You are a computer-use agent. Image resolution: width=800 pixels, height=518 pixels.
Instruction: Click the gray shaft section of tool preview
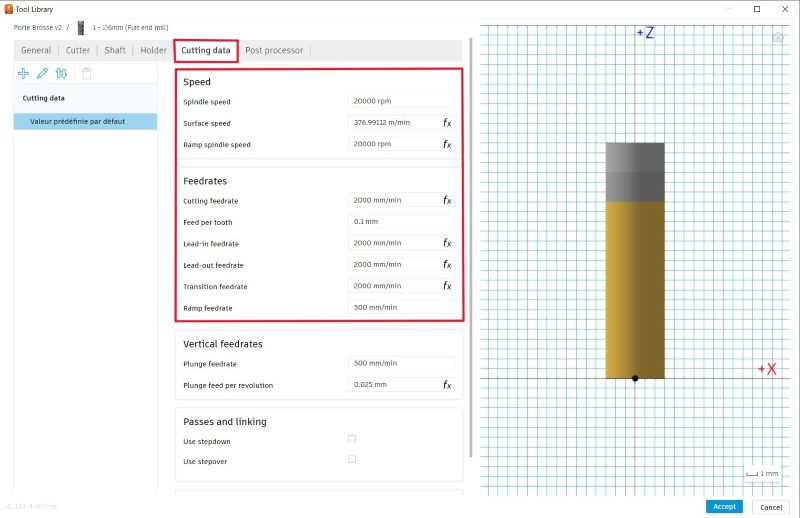(635, 172)
